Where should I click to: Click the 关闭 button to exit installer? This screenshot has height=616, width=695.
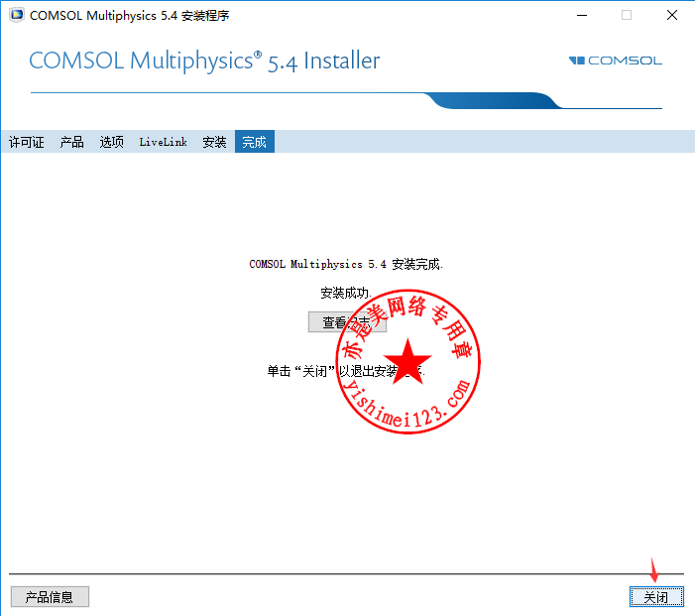click(656, 596)
